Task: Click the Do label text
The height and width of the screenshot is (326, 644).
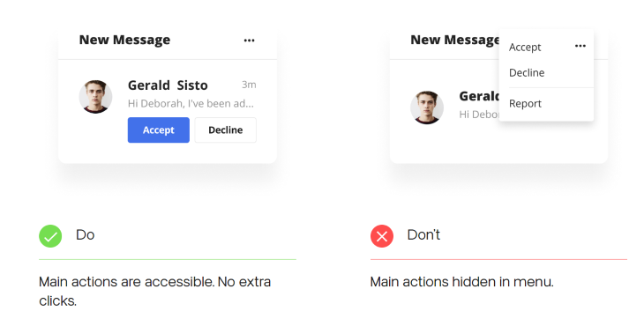Action: [x=86, y=235]
